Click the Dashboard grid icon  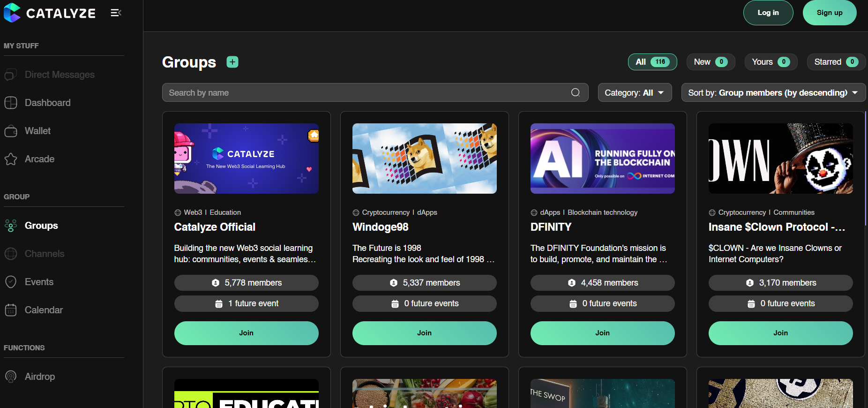[x=11, y=103]
